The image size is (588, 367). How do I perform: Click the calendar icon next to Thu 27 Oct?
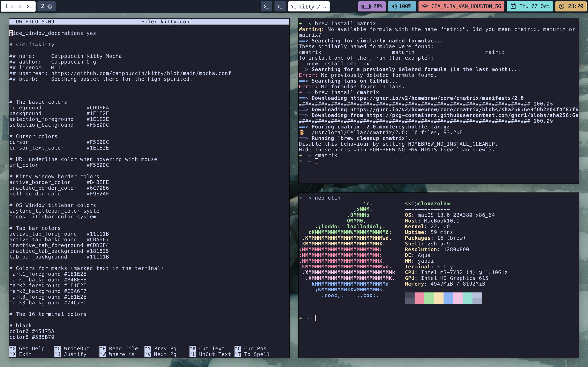[513, 6]
